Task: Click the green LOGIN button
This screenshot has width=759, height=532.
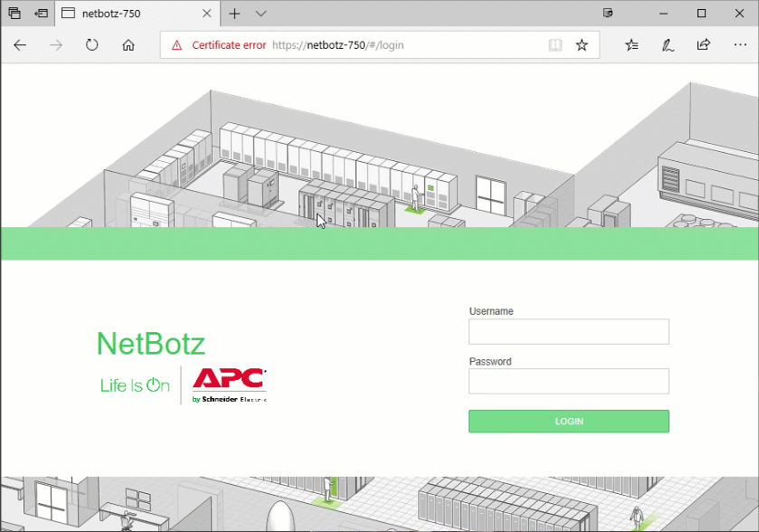Action: pyautogui.click(x=569, y=421)
